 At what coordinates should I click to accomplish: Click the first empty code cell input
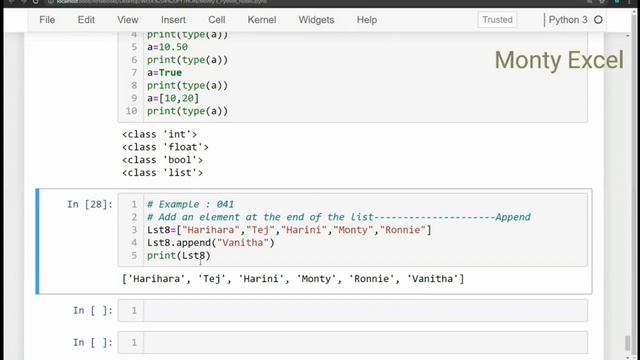(x=365, y=310)
